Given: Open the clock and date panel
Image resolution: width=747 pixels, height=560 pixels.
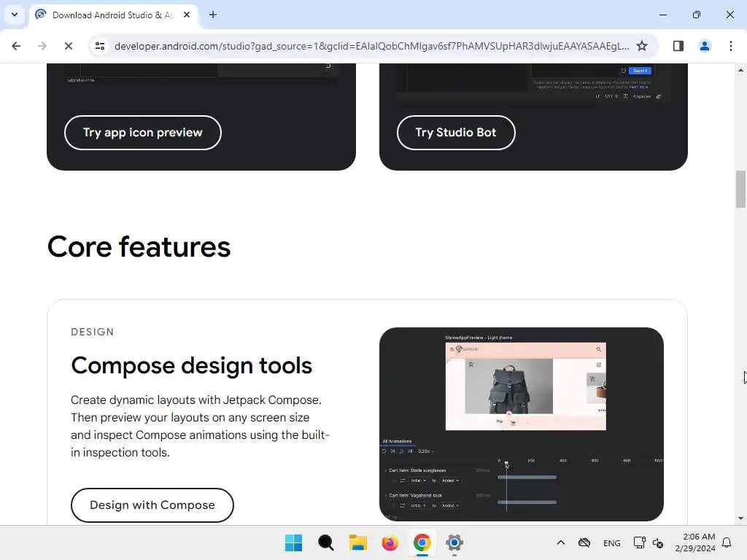Looking at the screenshot, I should point(695,542).
